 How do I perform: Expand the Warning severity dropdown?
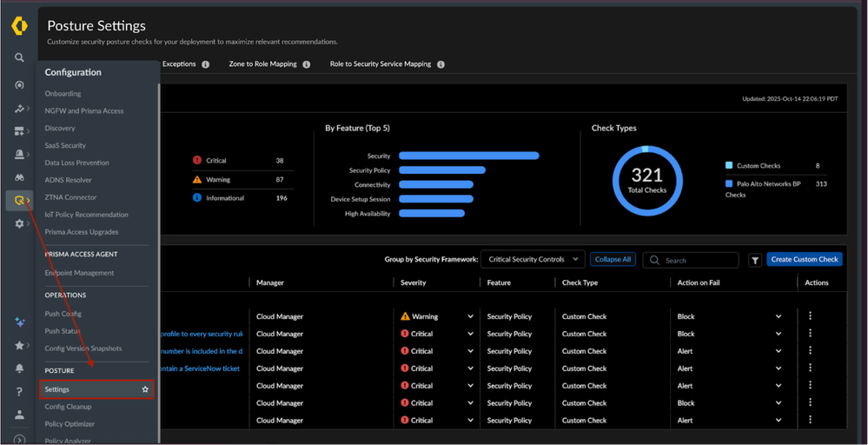click(470, 316)
